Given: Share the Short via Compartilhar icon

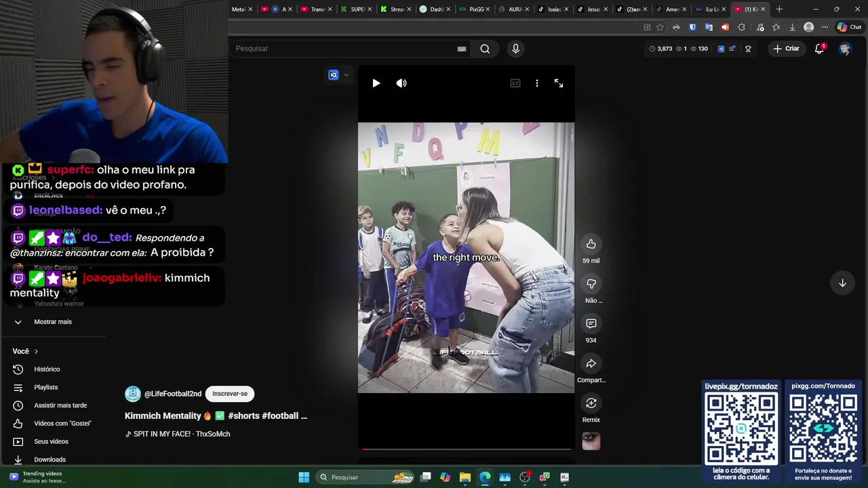Looking at the screenshot, I should pos(591,363).
